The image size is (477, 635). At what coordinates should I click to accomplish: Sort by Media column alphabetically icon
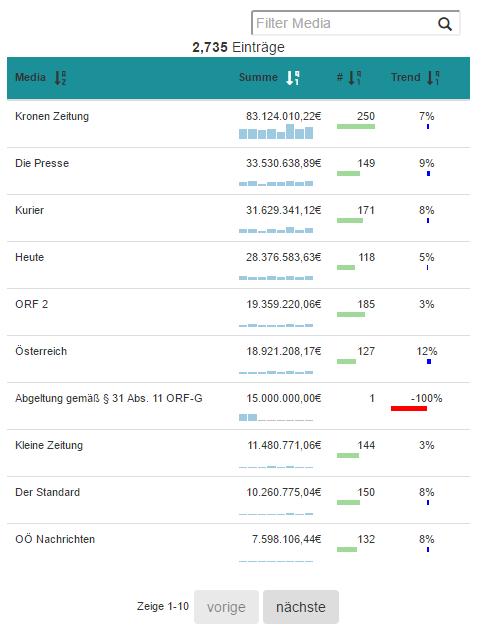pos(60,77)
